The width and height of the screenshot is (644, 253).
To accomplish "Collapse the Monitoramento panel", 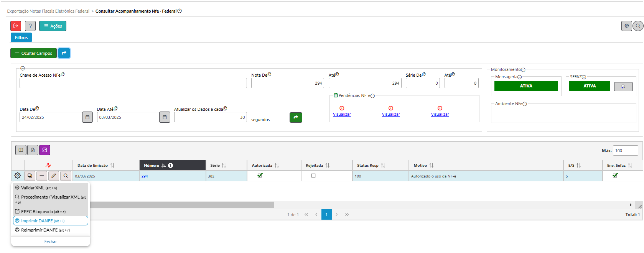I will click(x=523, y=70).
